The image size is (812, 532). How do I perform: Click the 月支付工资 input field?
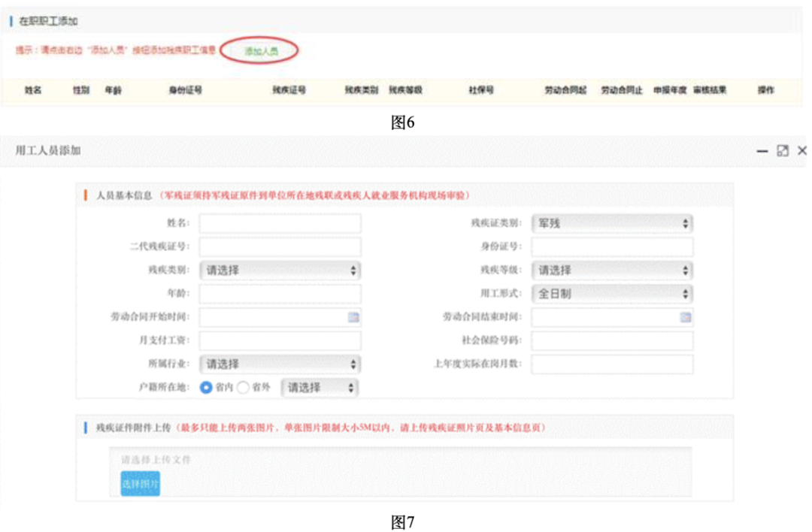tap(280, 340)
